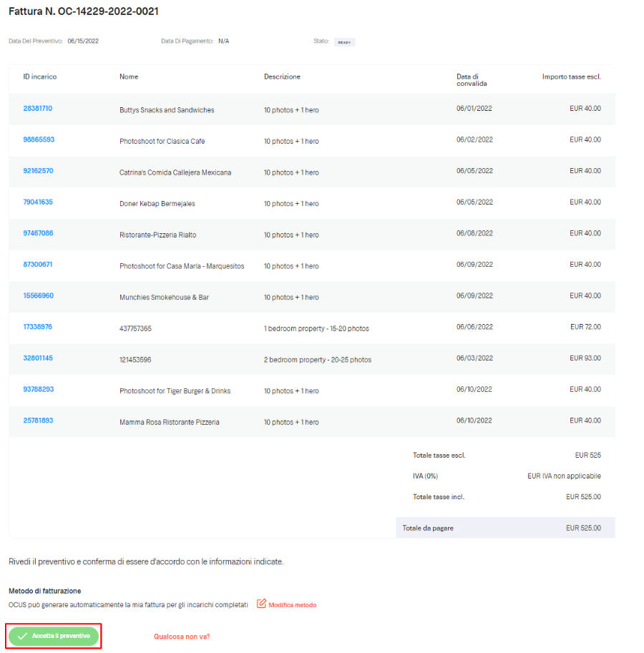Open assignment ID 87300671
The width and height of the screenshot is (644, 653).
coord(37,265)
